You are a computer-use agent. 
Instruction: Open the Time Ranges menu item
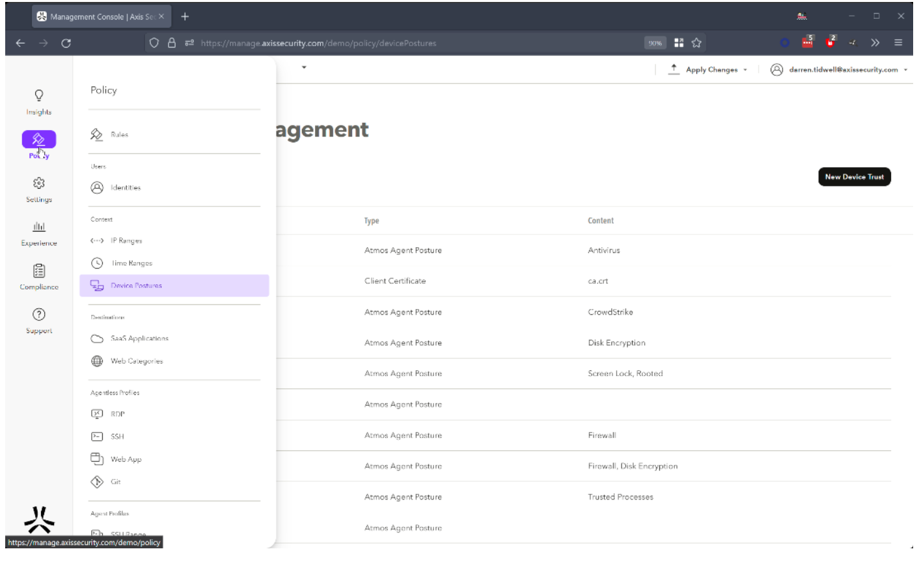[x=174, y=263]
